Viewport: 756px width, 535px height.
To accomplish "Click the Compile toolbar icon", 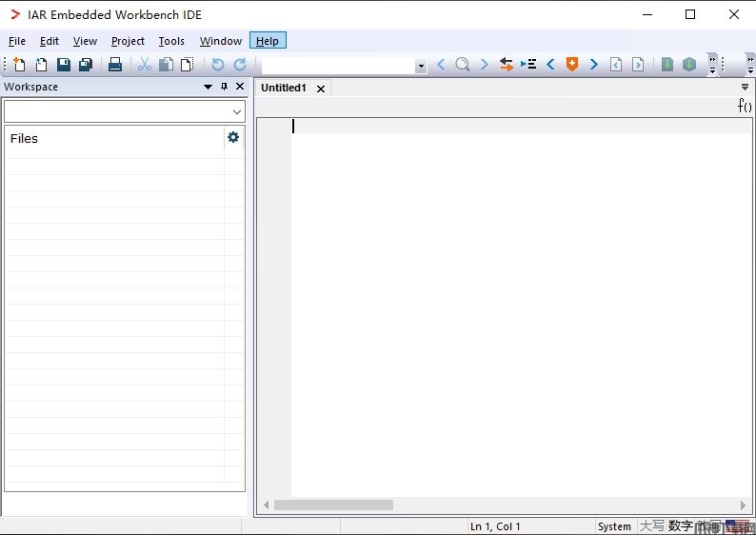I will pos(667,64).
